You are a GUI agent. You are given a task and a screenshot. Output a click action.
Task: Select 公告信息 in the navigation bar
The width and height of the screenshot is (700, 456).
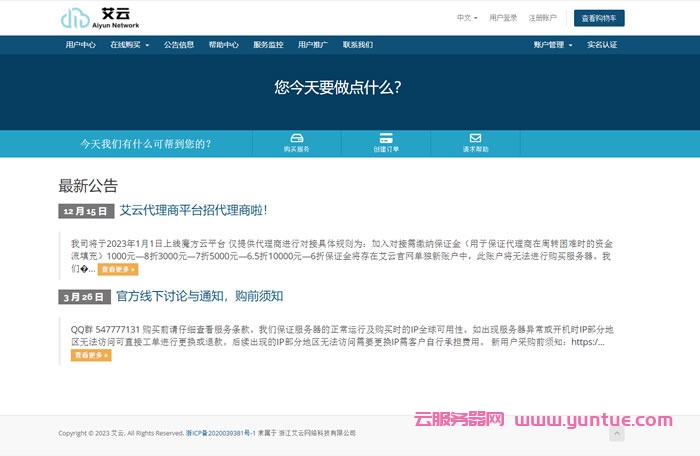point(179,45)
